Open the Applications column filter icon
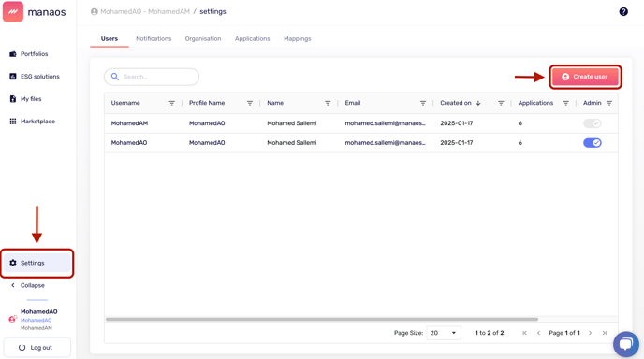Viewport: 644px width, 359px height. pos(565,103)
